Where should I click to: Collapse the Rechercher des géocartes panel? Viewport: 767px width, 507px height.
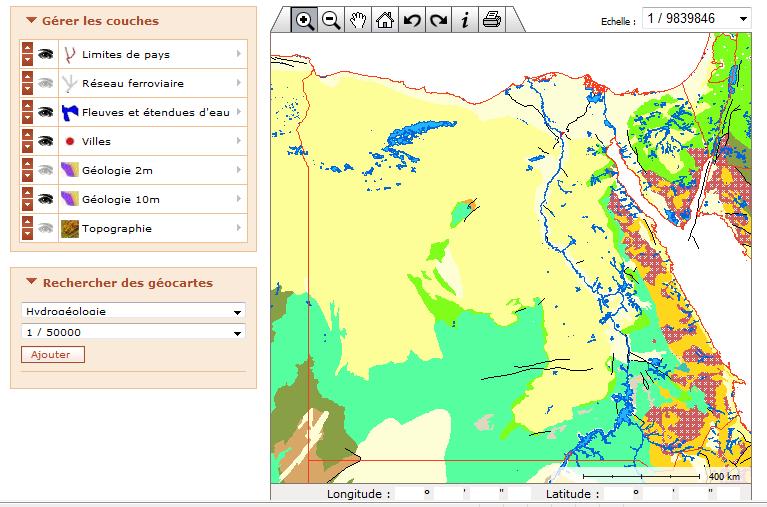pyautogui.click(x=32, y=283)
